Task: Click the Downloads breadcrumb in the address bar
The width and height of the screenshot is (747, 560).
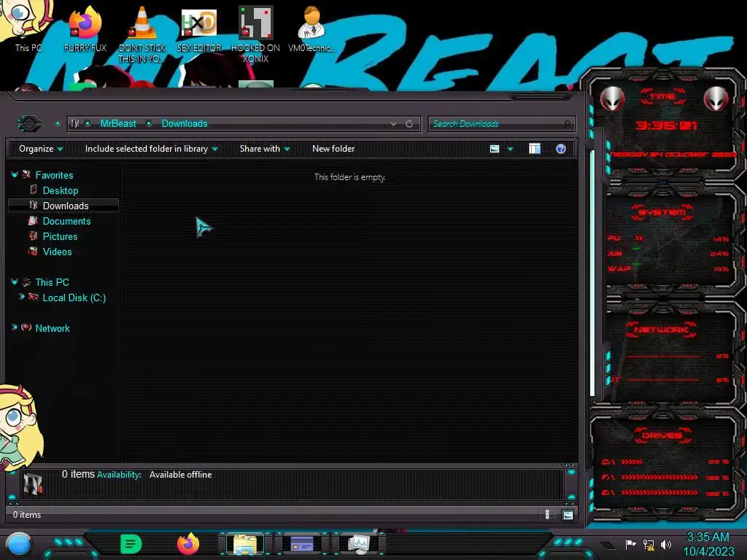Action: point(185,124)
